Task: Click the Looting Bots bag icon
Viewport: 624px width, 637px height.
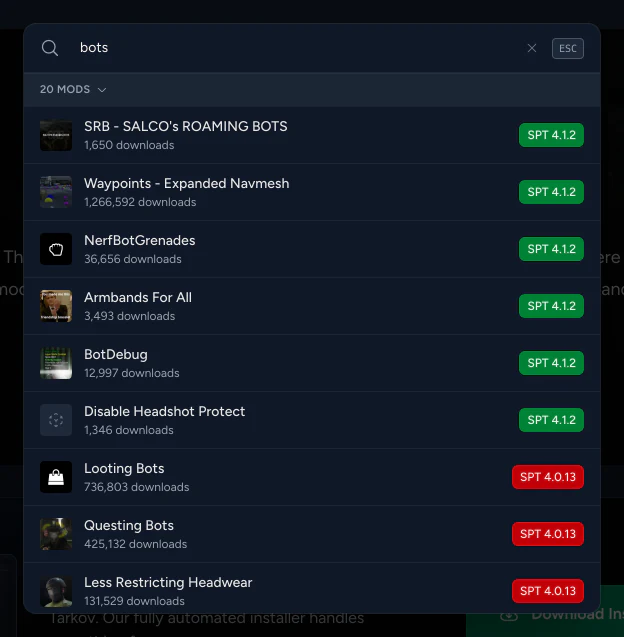Action: click(x=56, y=477)
